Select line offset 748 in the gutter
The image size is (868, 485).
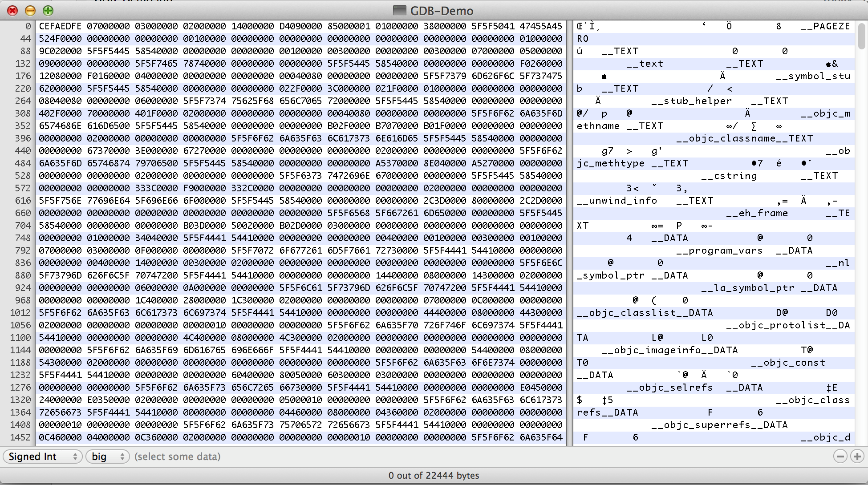tap(22, 238)
